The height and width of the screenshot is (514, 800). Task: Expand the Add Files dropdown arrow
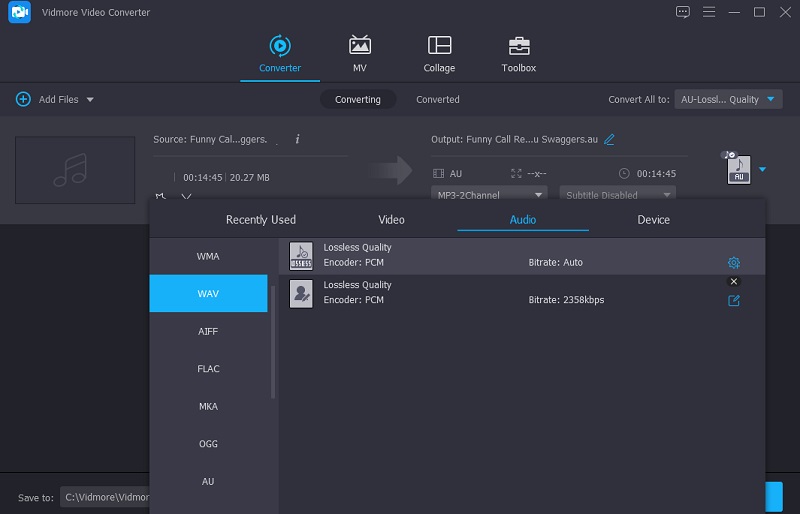click(90, 100)
